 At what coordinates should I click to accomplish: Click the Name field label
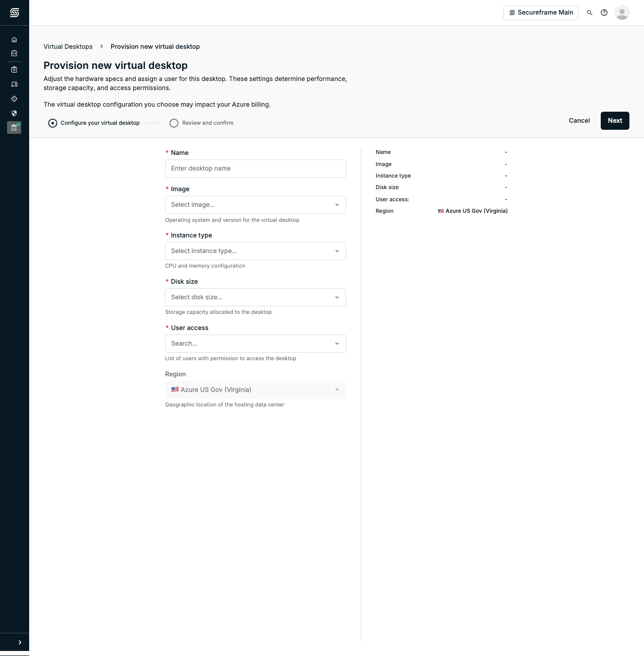click(x=180, y=153)
